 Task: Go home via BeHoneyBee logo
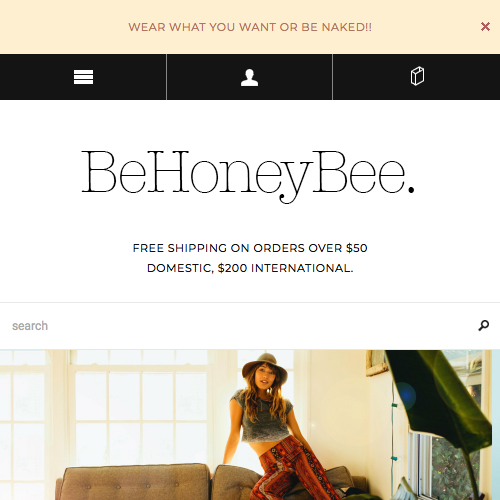[248, 176]
